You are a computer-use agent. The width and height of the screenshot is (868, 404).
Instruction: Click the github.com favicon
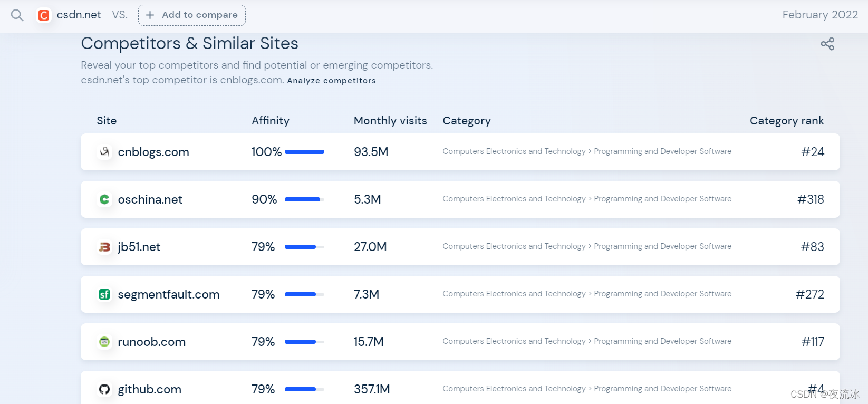[104, 389]
